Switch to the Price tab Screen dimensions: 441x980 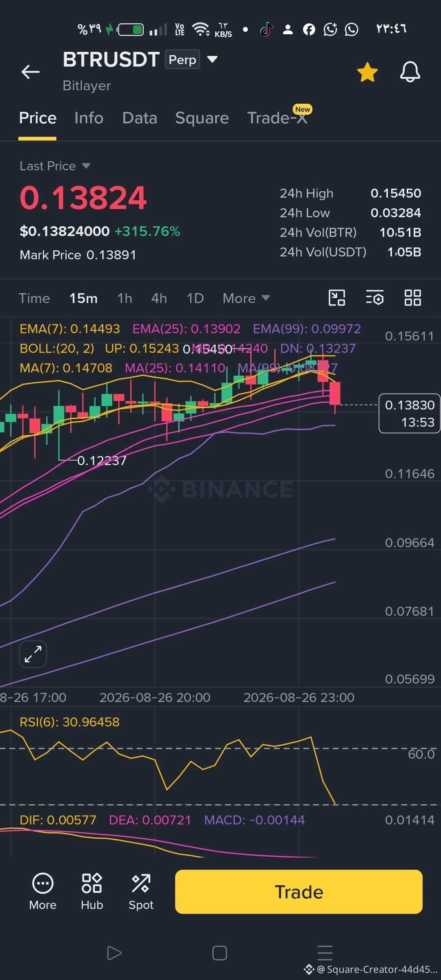click(38, 118)
